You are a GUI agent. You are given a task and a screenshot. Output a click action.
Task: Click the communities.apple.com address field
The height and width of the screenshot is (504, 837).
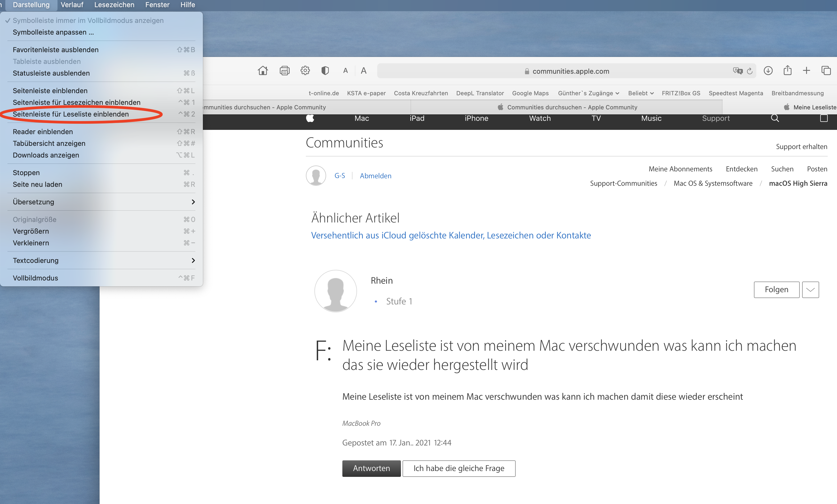(x=571, y=71)
